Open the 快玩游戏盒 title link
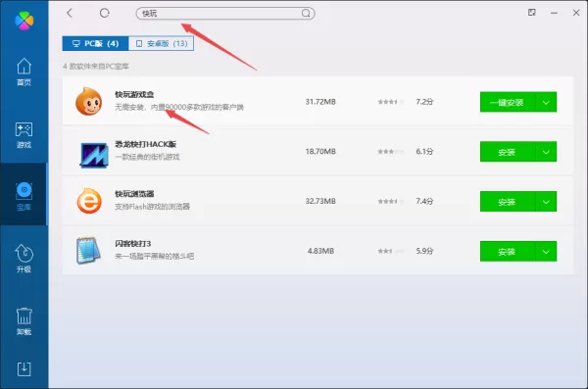Screen dimensions: 588x389 pyautogui.click(x=134, y=94)
